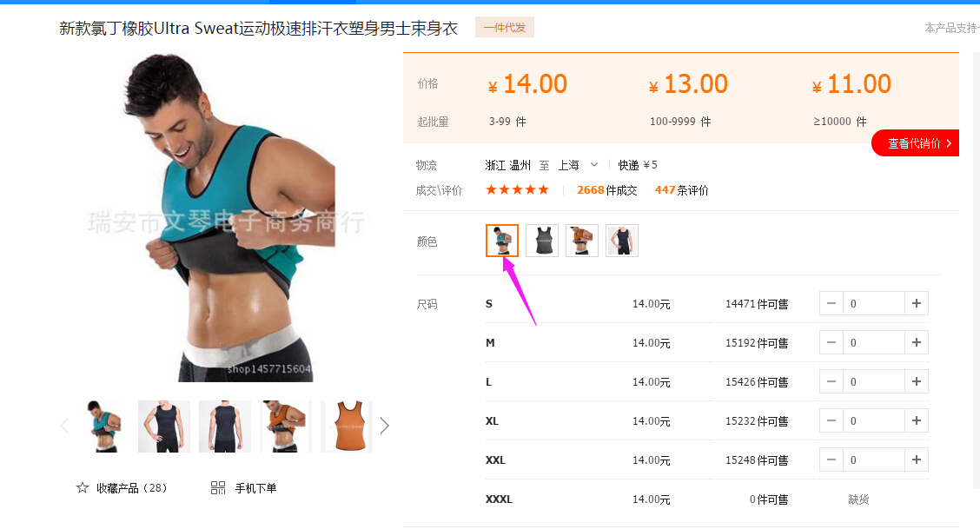The height and width of the screenshot is (529, 980).
Task: Click the quantity field for size L
Action: (874, 381)
